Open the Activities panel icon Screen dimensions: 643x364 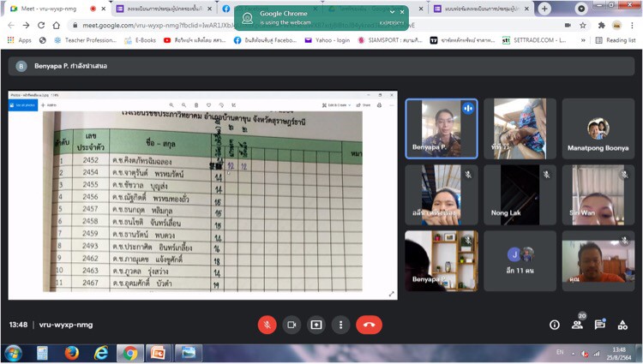click(x=622, y=325)
